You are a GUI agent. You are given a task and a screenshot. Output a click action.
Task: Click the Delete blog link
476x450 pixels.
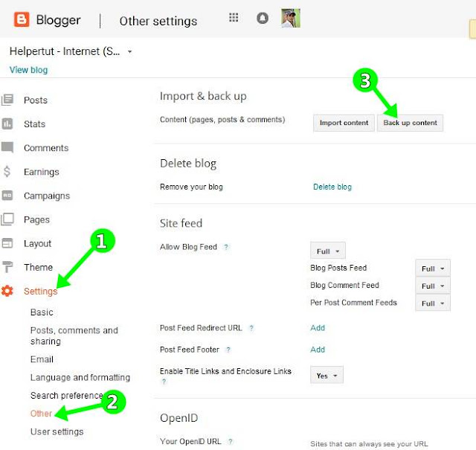click(x=332, y=187)
